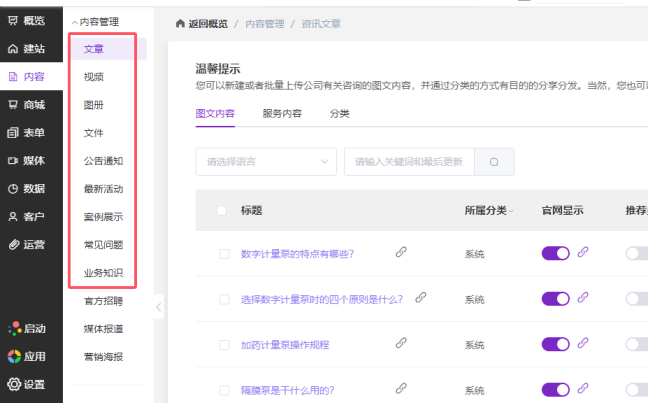This screenshot has width=648, height=403.
Task: Click the home icon beside 返回概览
Action: (x=179, y=22)
